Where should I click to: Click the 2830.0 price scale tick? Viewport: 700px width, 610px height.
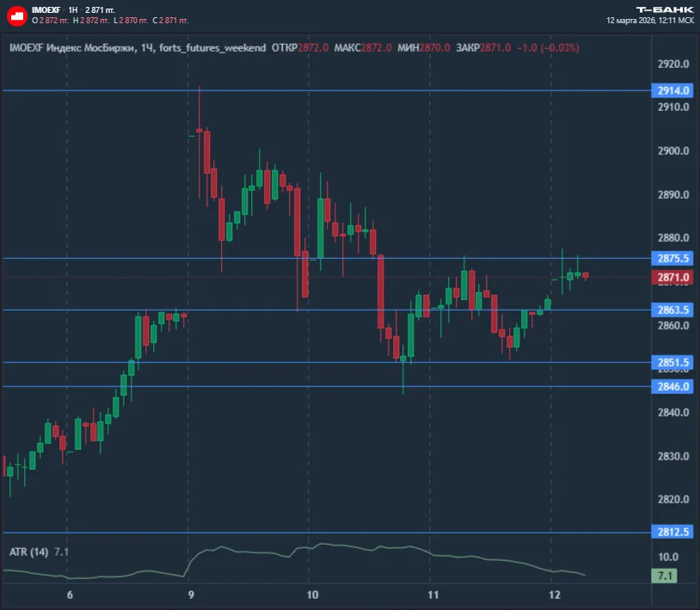tap(673, 456)
